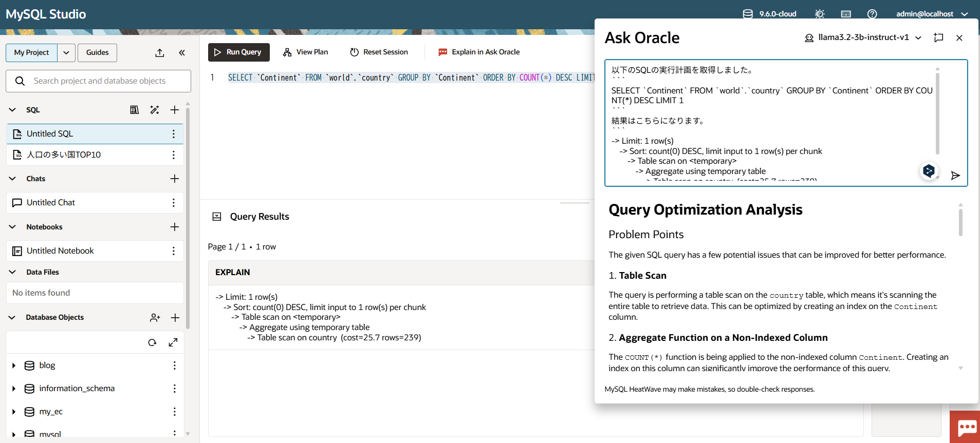Click Explain in Ask Oracle
Screen dimensions: 980x443
478,52
